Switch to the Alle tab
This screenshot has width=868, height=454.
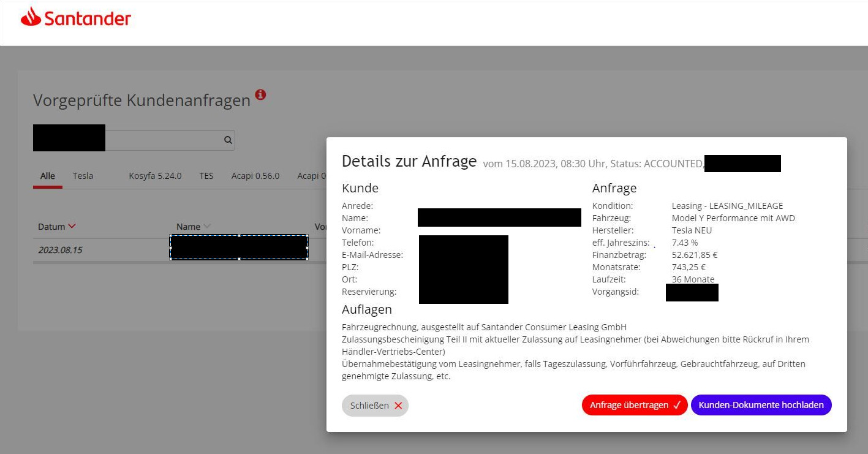point(48,176)
